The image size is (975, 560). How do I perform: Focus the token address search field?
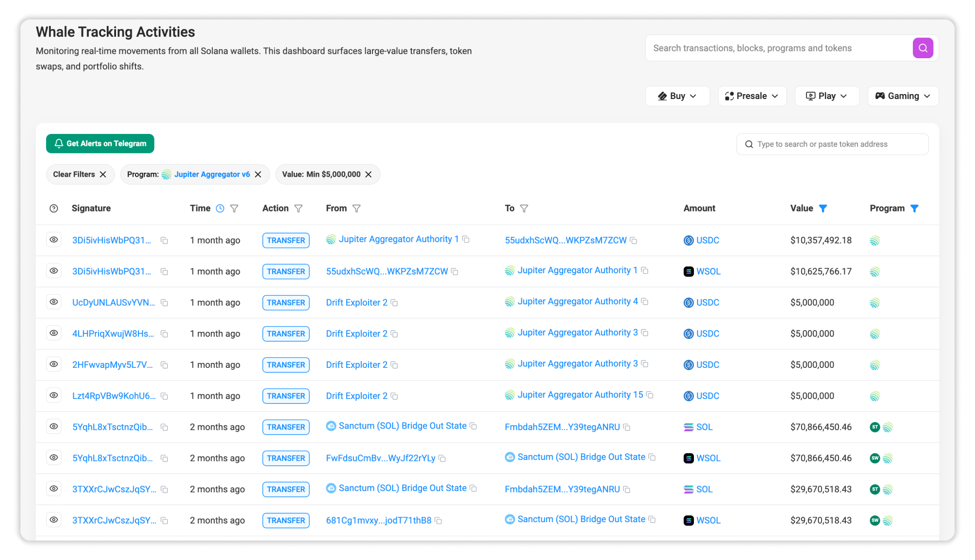coord(832,144)
